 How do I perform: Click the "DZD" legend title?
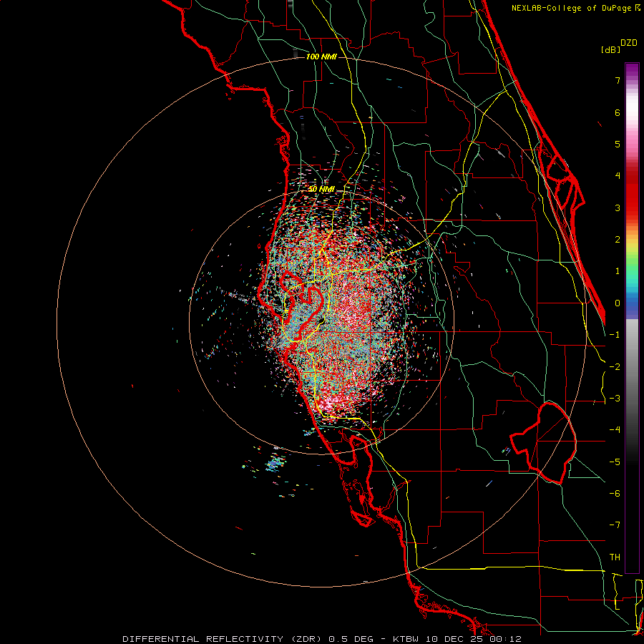(629, 43)
